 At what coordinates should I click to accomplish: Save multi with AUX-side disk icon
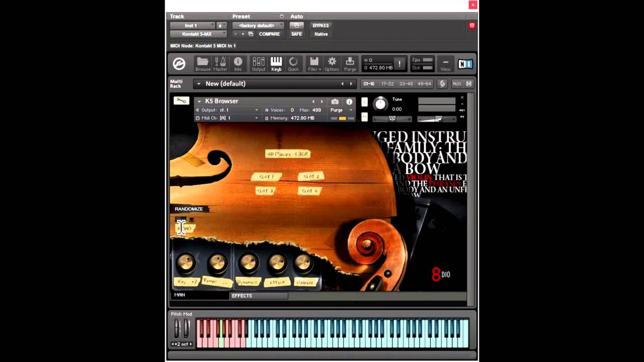pyautogui.click(x=469, y=84)
